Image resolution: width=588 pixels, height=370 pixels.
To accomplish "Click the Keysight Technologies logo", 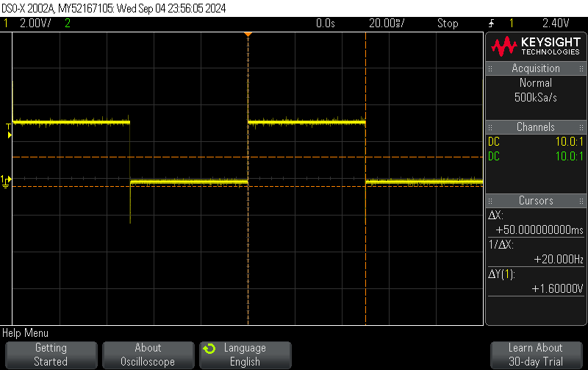I will [x=536, y=47].
